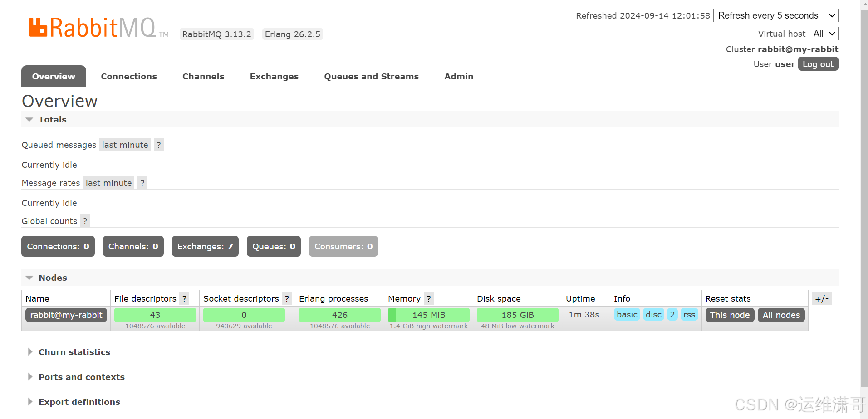
Task: Click Connections: 0 count button
Action: 58,246
